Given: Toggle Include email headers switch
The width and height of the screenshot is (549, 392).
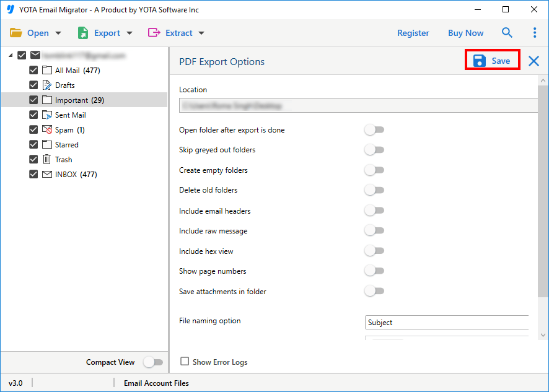Looking at the screenshot, I should [x=374, y=211].
